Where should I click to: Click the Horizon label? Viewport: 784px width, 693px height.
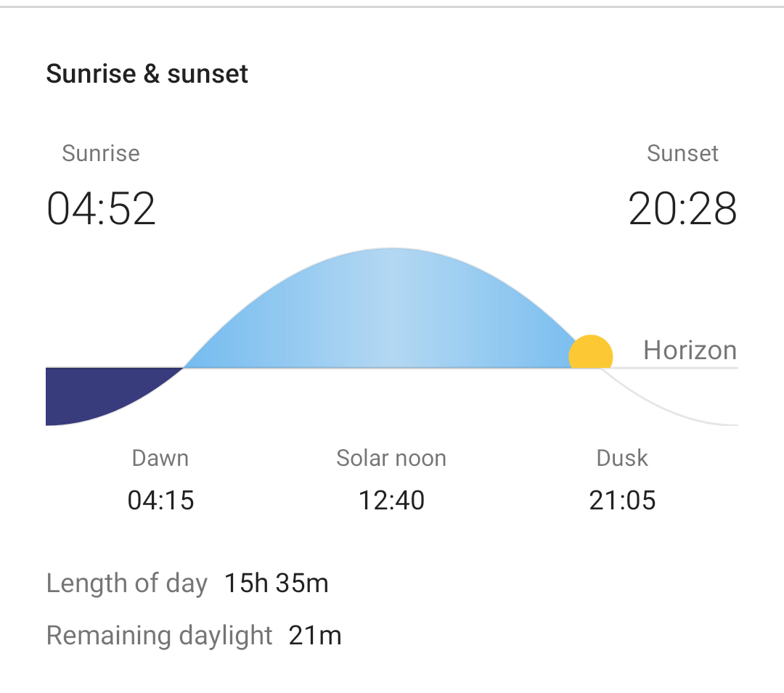click(690, 350)
